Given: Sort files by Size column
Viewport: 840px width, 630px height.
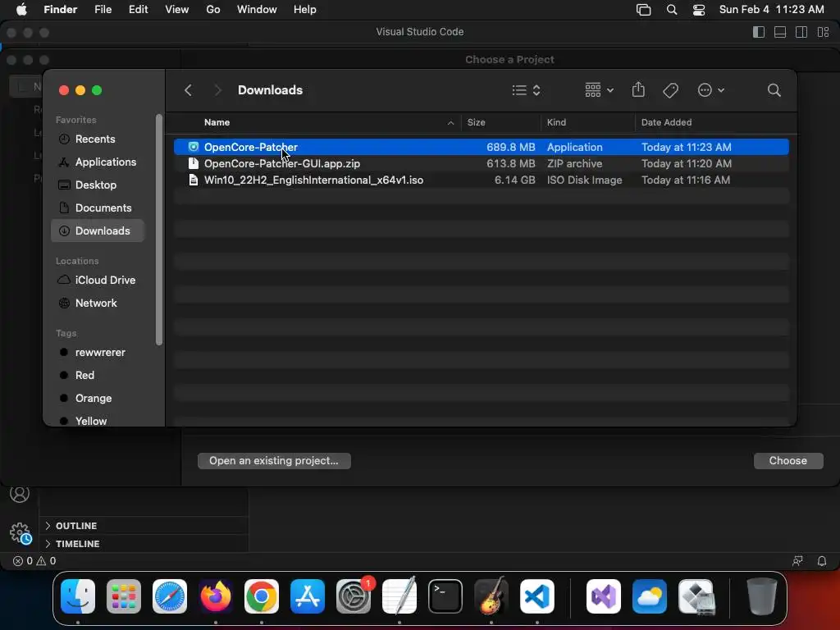Looking at the screenshot, I should pyautogui.click(x=476, y=122).
